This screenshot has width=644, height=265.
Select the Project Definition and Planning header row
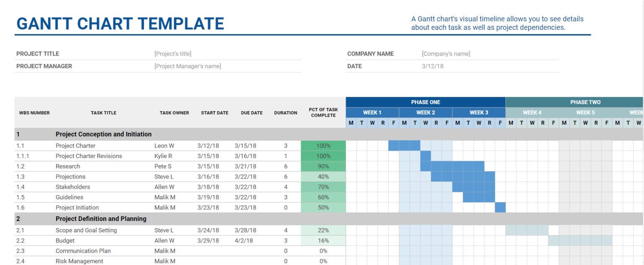tap(101, 218)
